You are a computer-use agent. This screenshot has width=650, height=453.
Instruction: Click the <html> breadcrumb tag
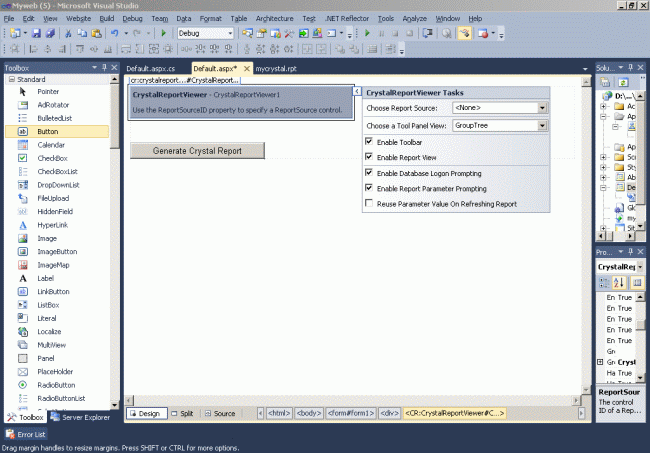point(279,413)
